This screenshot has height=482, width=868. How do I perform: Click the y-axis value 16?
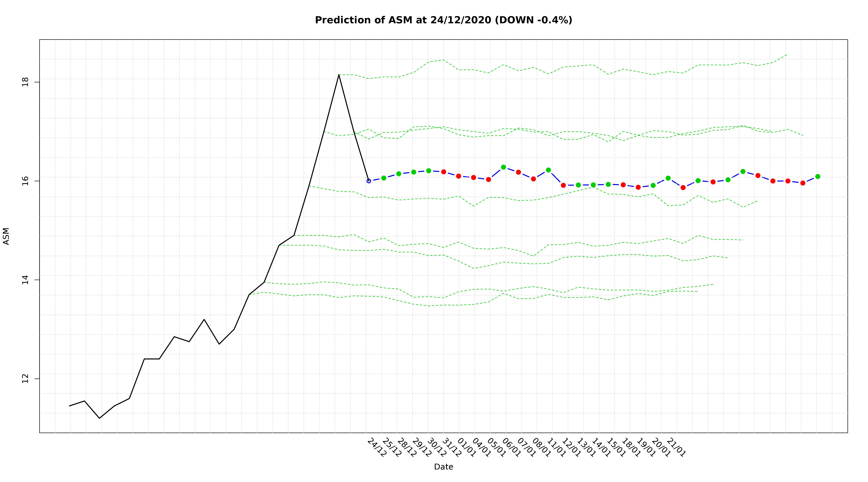pos(25,181)
